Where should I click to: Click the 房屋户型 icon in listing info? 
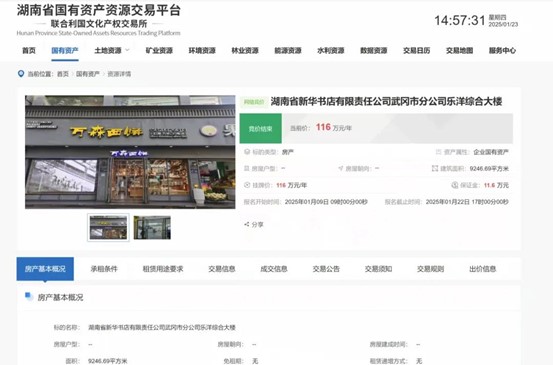tap(247, 169)
